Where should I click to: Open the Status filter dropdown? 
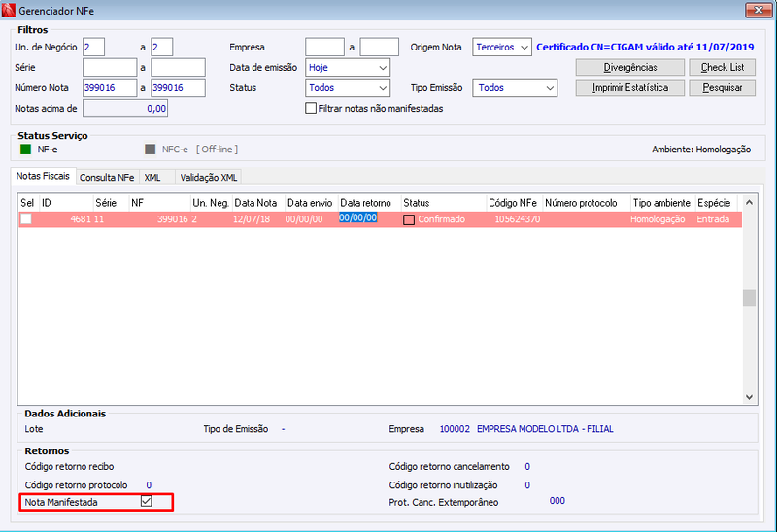[x=348, y=87]
